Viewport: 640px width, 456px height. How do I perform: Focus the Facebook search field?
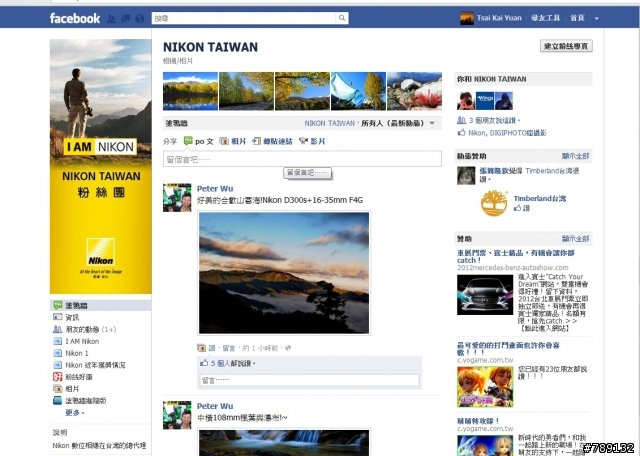[244, 18]
